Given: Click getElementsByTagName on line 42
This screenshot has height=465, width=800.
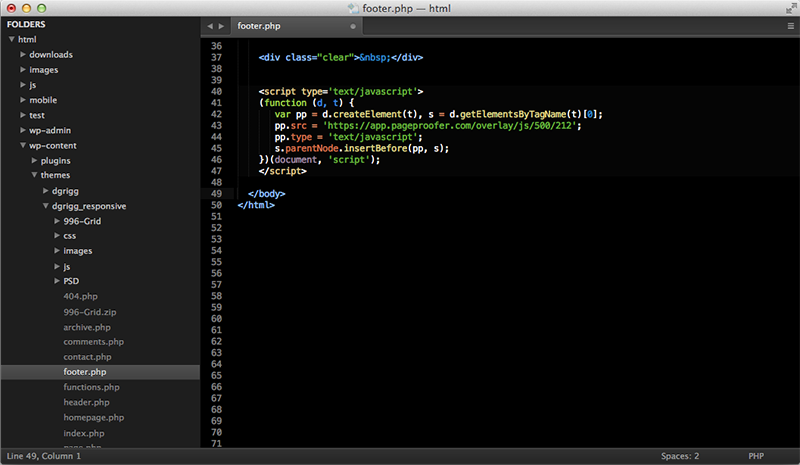Looking at the screenshot, I should (x=513, y=114).
